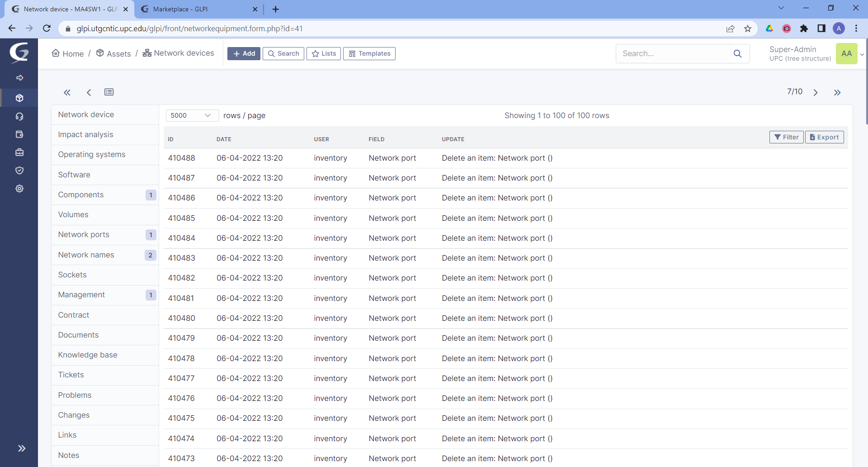Open the Components tab
This screenshot has height=467, width=868.
(105, 195)
